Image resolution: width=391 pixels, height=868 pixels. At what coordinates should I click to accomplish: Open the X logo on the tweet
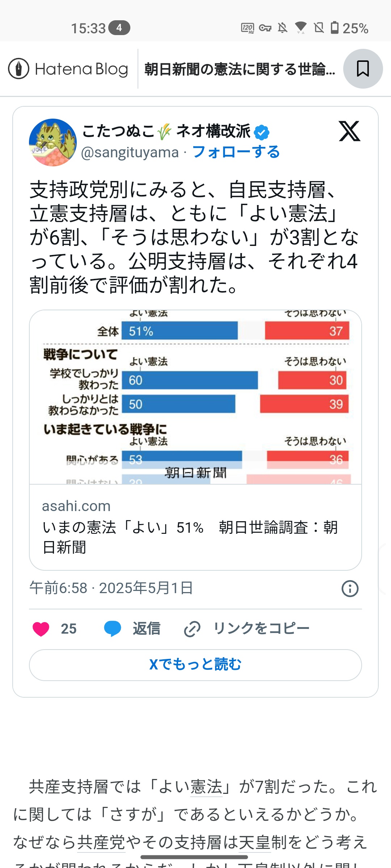pyautogui.click(x=349, y=131)
